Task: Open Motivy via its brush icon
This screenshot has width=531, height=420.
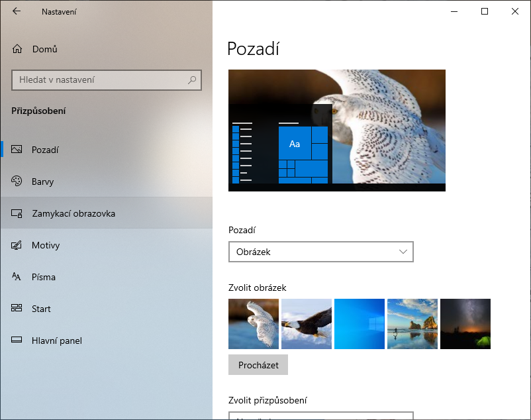Action: click(17, 245)
